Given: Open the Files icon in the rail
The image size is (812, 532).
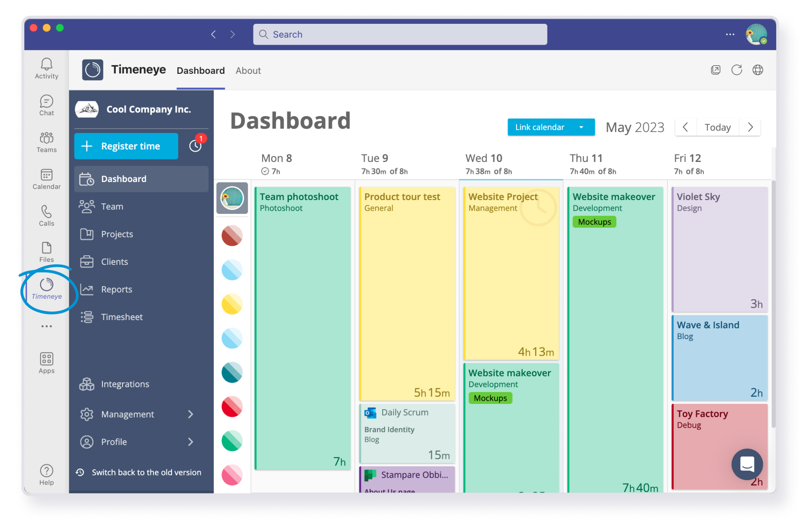Looking at the screenshot, I should [47, 252].
